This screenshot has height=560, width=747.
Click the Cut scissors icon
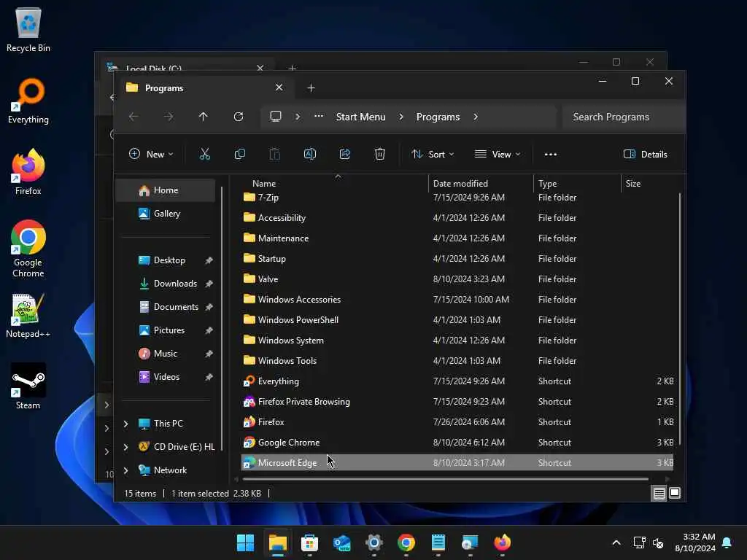(205, 155)
